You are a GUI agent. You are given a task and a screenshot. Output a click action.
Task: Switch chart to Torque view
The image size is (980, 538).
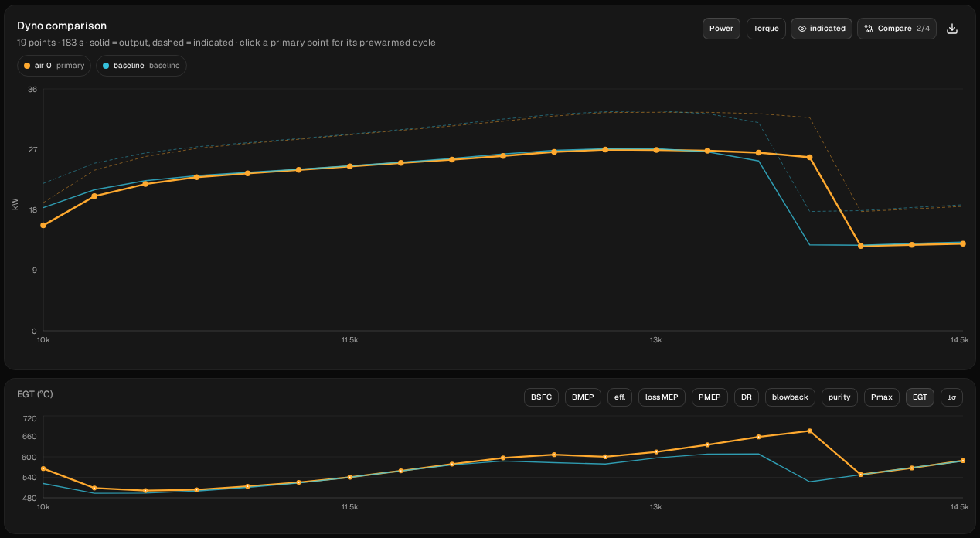point(766,29)
